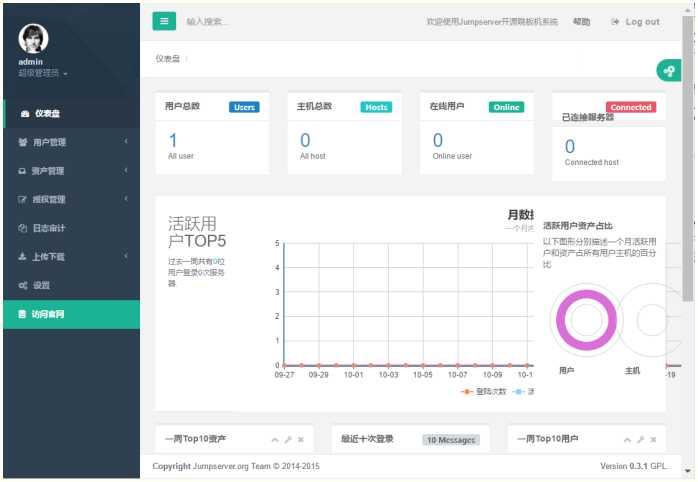Expand the 用户管理 submenu arrow
The width and height of the screenshot is (698, 482).
126,142
